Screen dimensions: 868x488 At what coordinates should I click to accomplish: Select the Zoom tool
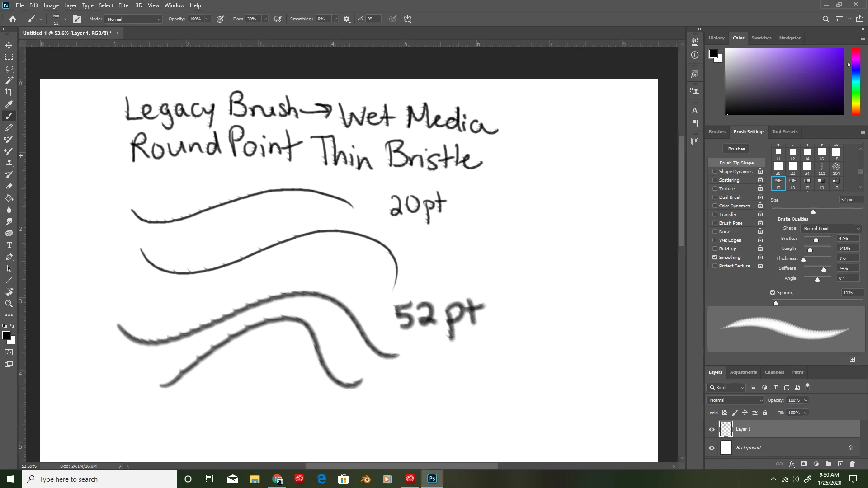tap(9, 304)
